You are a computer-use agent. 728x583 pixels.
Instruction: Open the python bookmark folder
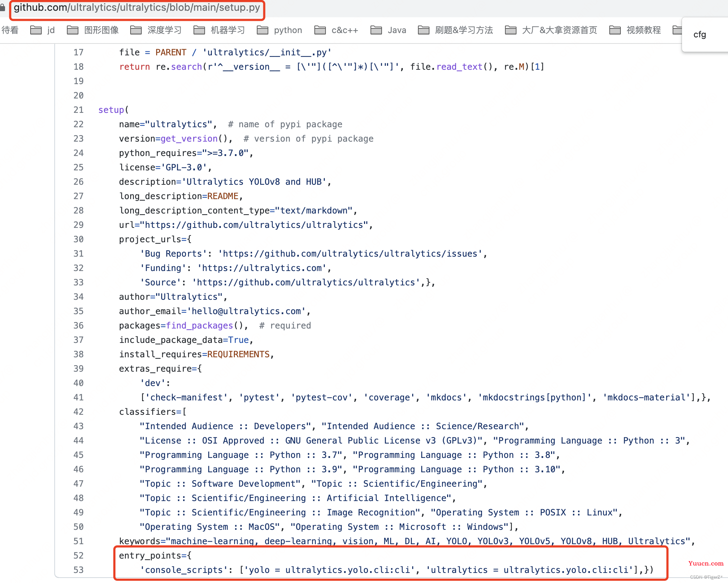pyautogui.click(x=279, y=30)
